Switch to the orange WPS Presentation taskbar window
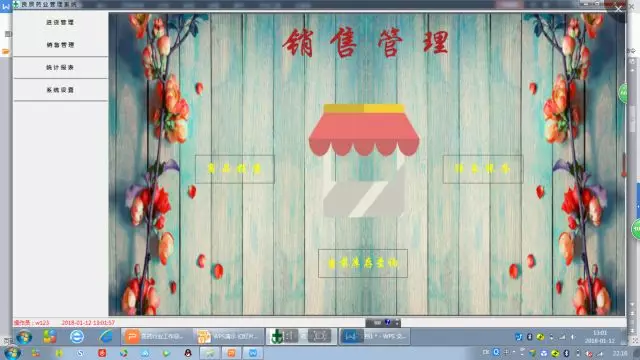 click(x=157, y=337)
